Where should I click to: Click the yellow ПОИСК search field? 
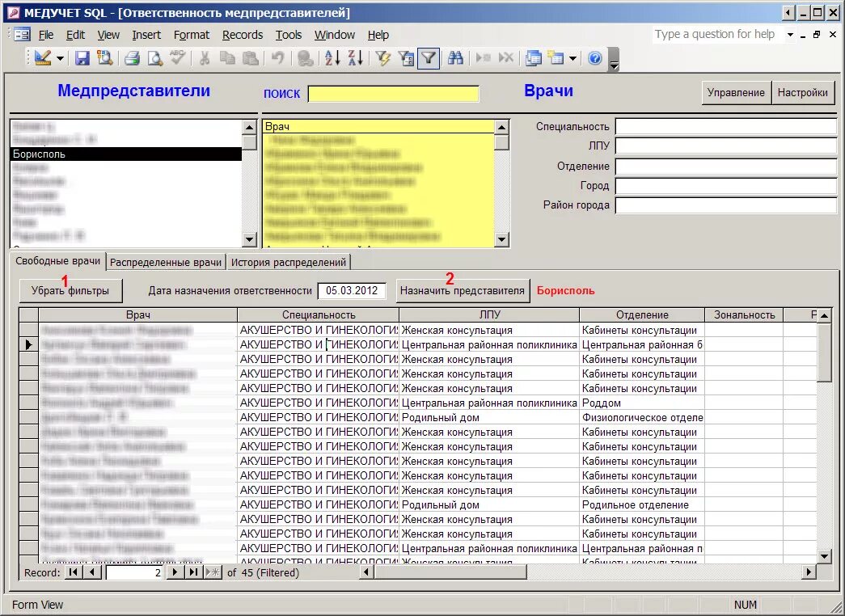(394, 93)
